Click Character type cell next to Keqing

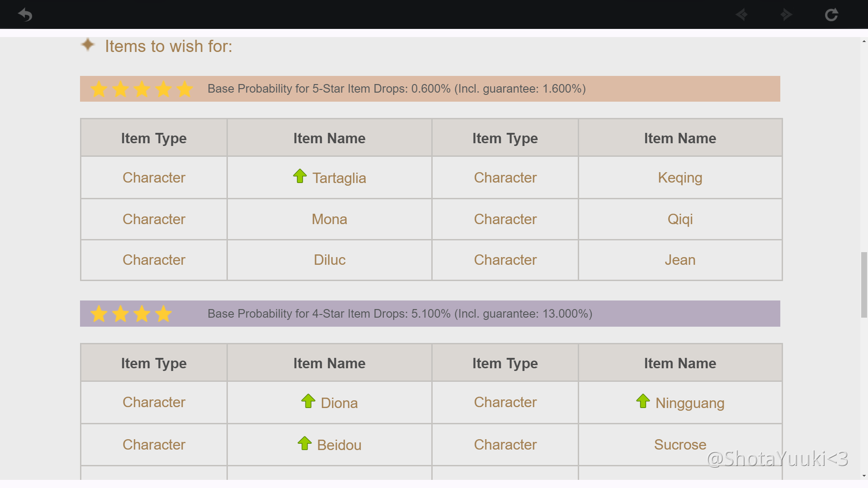point(505,178)
